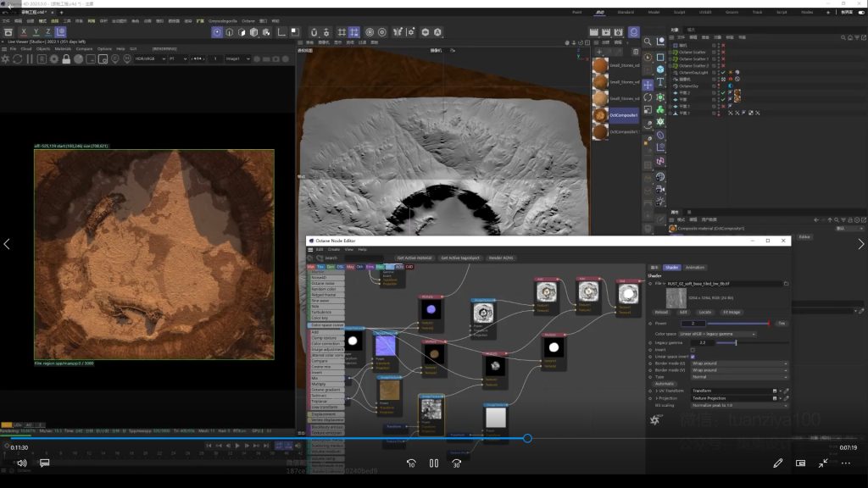This screenshot has height=488, width=868.
Task: Click the Reload button for the texture
Action: point(662,312)
